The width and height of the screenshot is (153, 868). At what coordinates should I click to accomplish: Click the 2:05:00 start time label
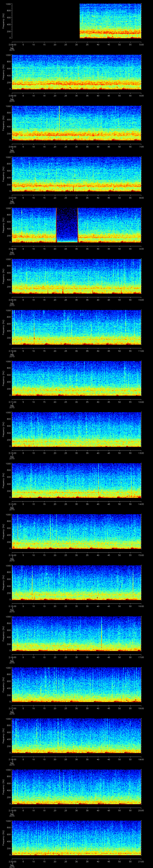(x=12, y=96)
